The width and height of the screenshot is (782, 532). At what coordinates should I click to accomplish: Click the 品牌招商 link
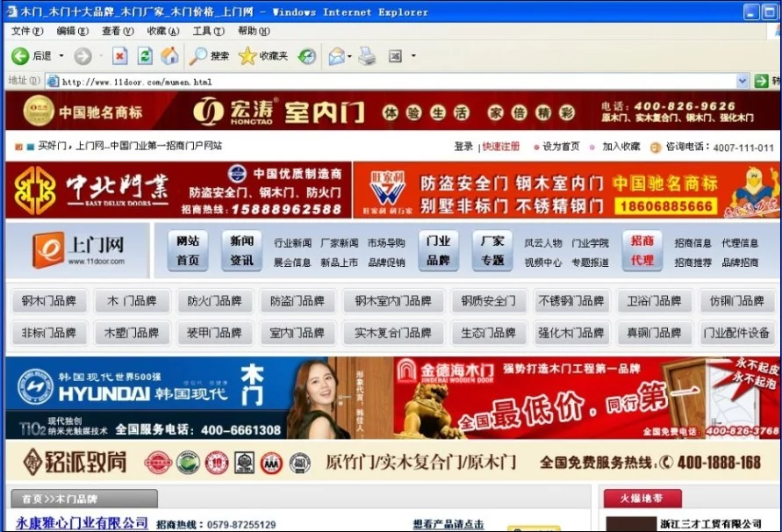(x=740, y=262)
